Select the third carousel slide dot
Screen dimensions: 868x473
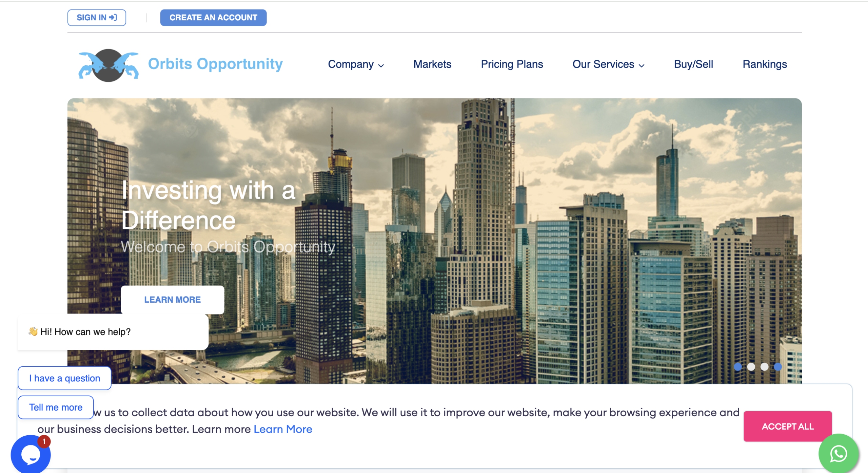tap(764, 367)
